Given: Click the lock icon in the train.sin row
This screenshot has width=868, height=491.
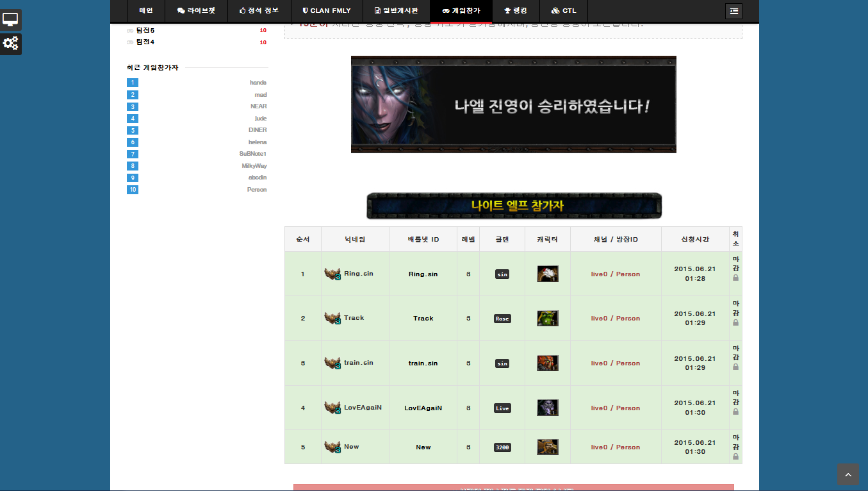Looking at the screenshot, I should (735, 367).
